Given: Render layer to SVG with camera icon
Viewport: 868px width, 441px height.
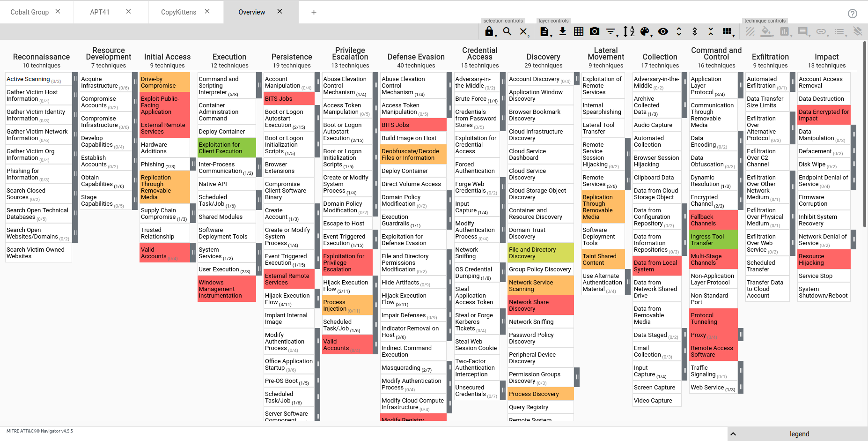Looking at the screenshot, I should point(595,31).
